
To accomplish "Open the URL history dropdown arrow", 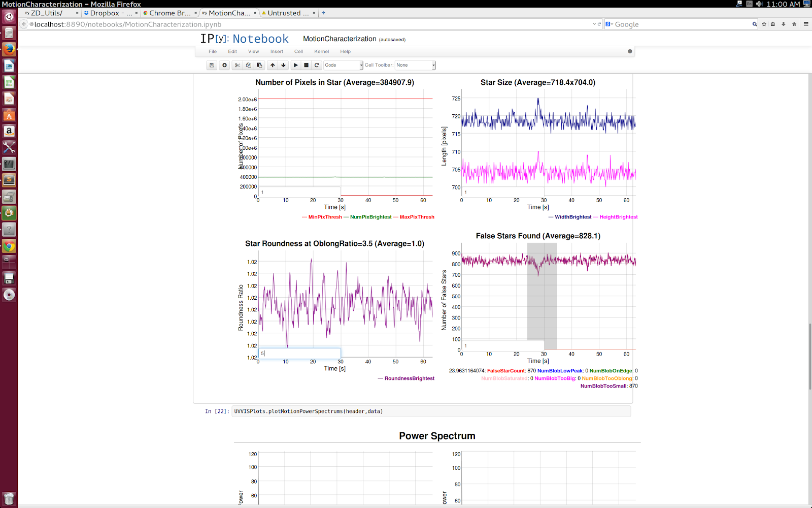I will click(x=594, y=24).
